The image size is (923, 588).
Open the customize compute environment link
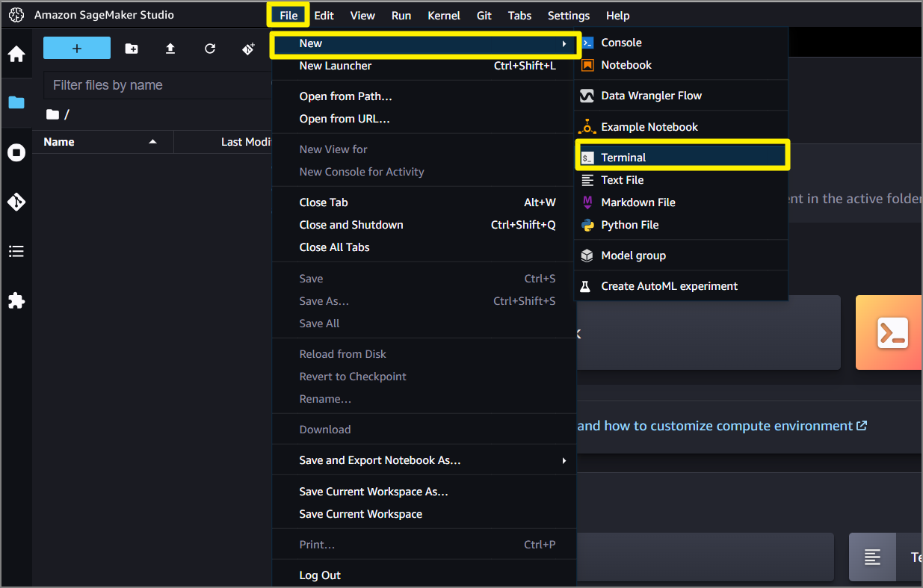723,426
